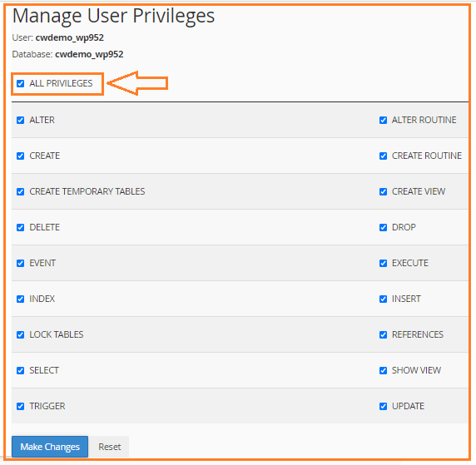Viewport: 476px width, 465px height.
Task: Toggle the EVENT checkbox
Action: coord(20,263)
